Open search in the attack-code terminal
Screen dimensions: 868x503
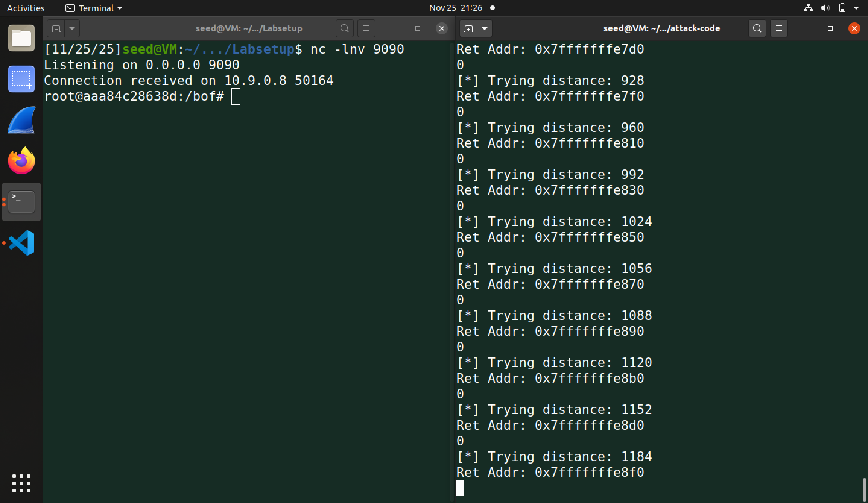[x=757, y=28]
